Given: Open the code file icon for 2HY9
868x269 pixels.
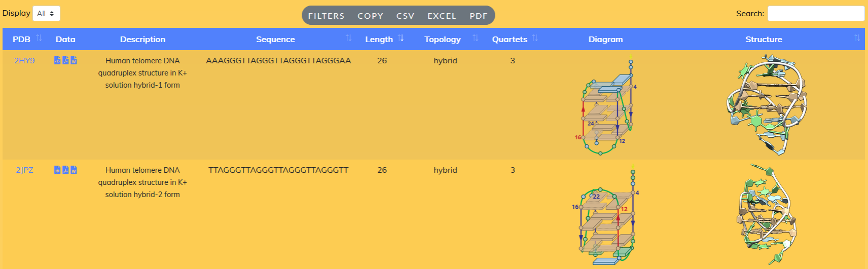Looking at the screenshot, I should (x=57, y=60).
